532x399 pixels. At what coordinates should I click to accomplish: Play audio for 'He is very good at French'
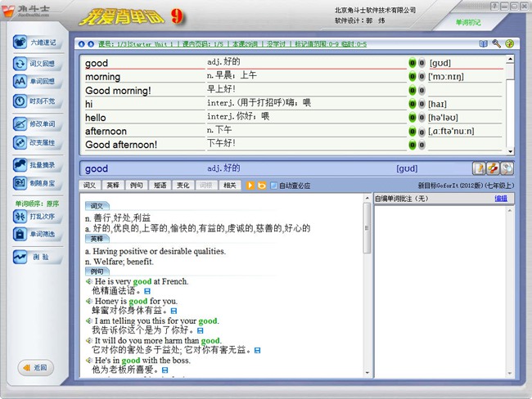coord(88,281)
